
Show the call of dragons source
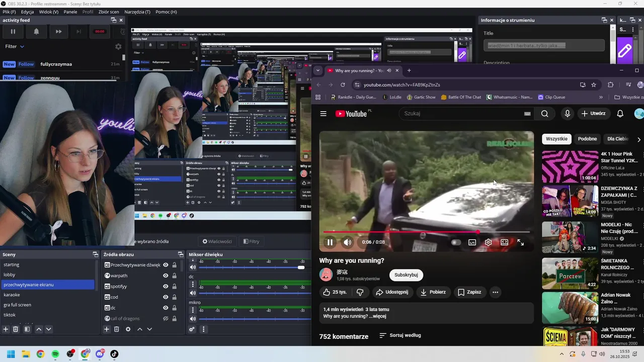tap(166, 319)
